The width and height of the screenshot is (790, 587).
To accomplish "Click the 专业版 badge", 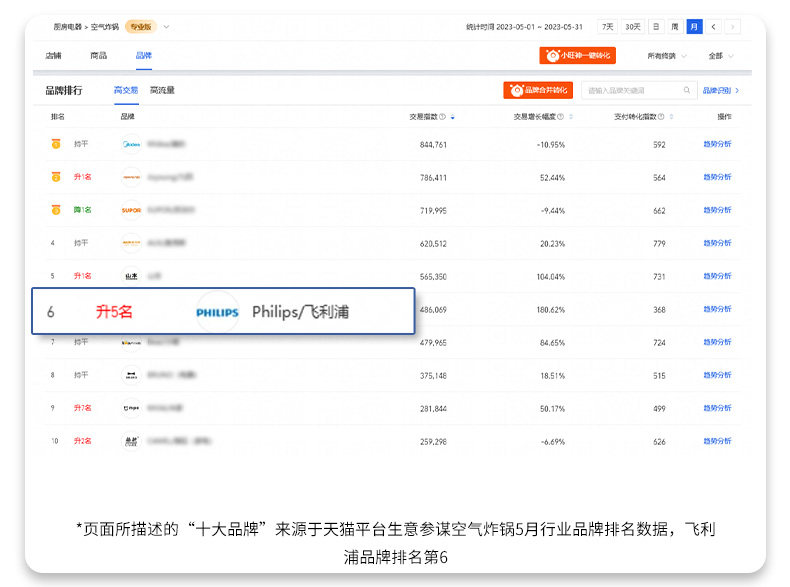I will point(141,27).
